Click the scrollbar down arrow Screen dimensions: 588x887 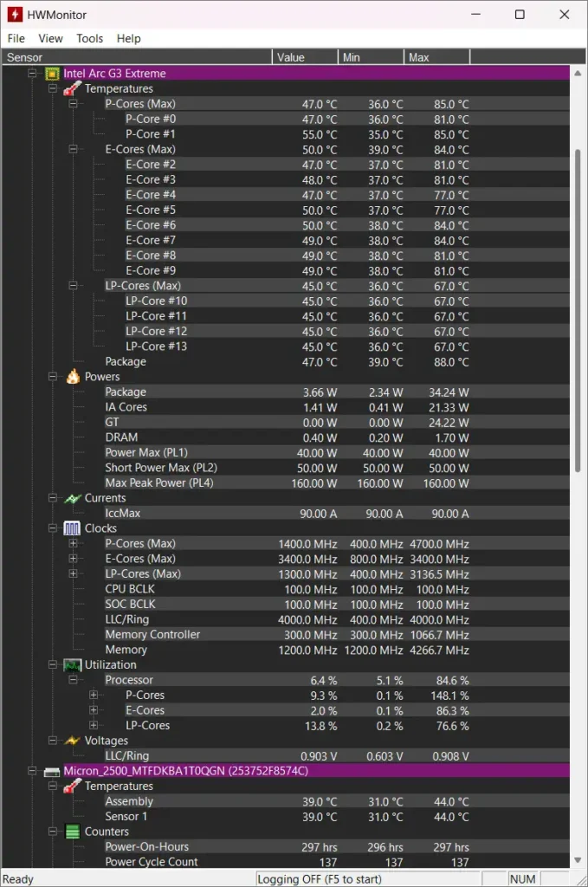578,860
